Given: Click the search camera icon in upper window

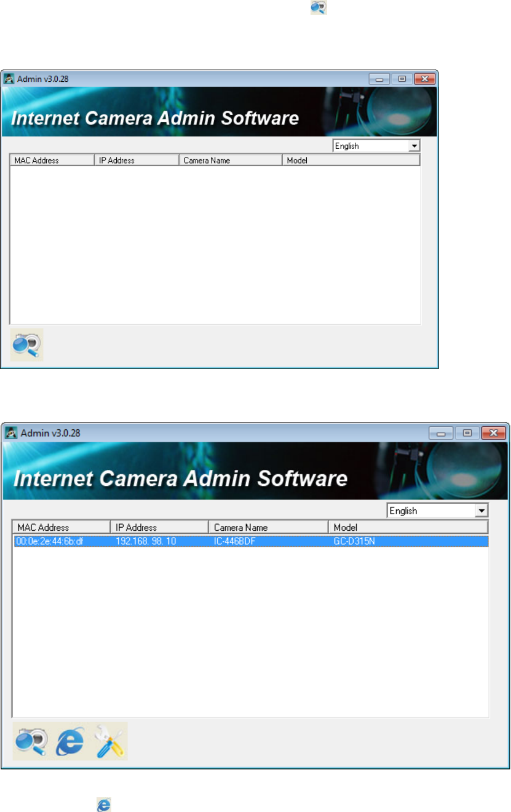Looking at the screenshot, I should pos(27,345).
